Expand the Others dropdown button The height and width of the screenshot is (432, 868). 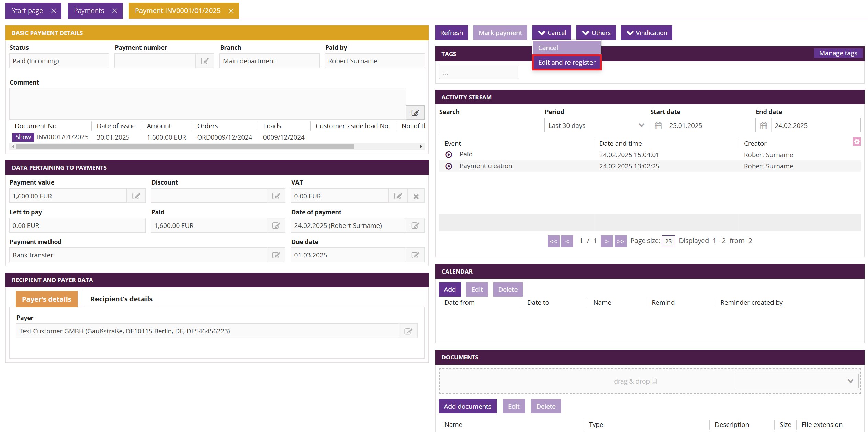click(596, 33)
